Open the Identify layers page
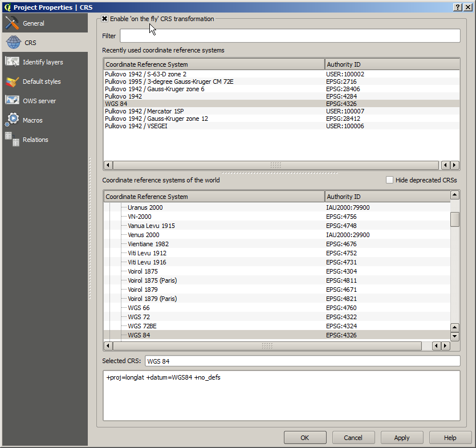 42,62
